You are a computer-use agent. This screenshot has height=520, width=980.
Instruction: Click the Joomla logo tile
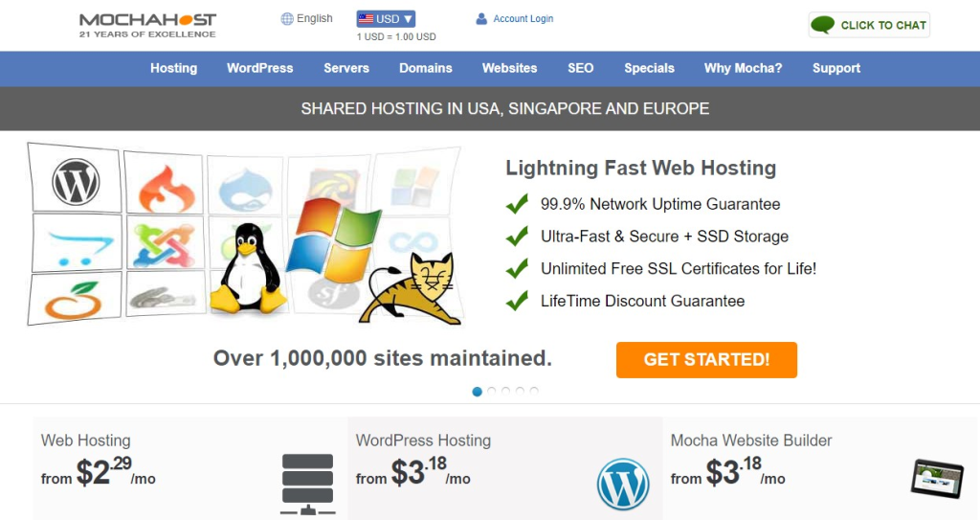point(165,244)
